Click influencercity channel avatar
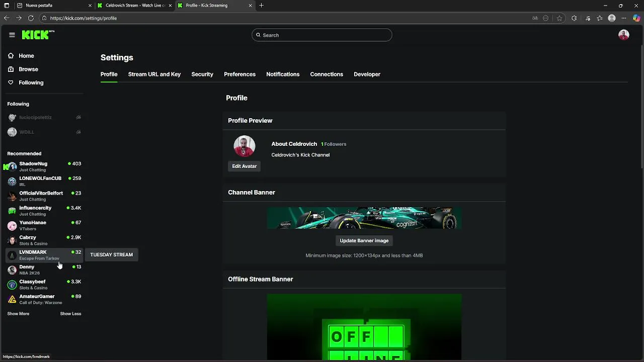Image resolution: width=644 pixels, height=362 pixels. (x=12, y=211)
